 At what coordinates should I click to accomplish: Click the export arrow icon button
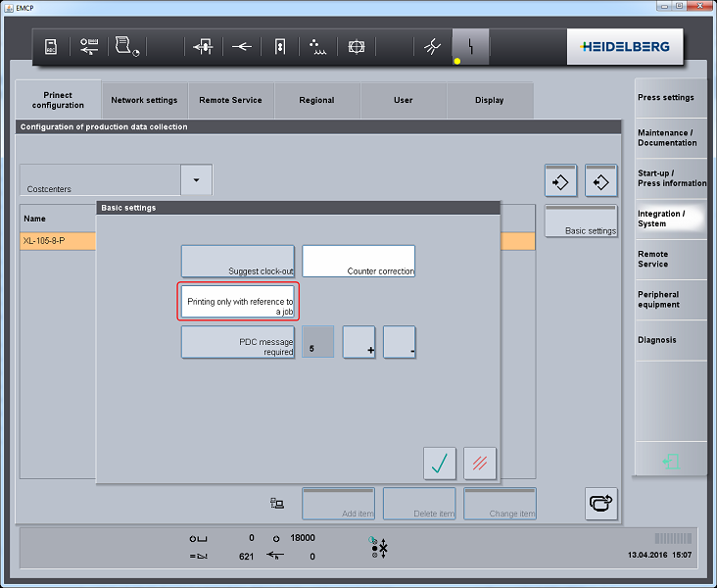click(600, 181)
